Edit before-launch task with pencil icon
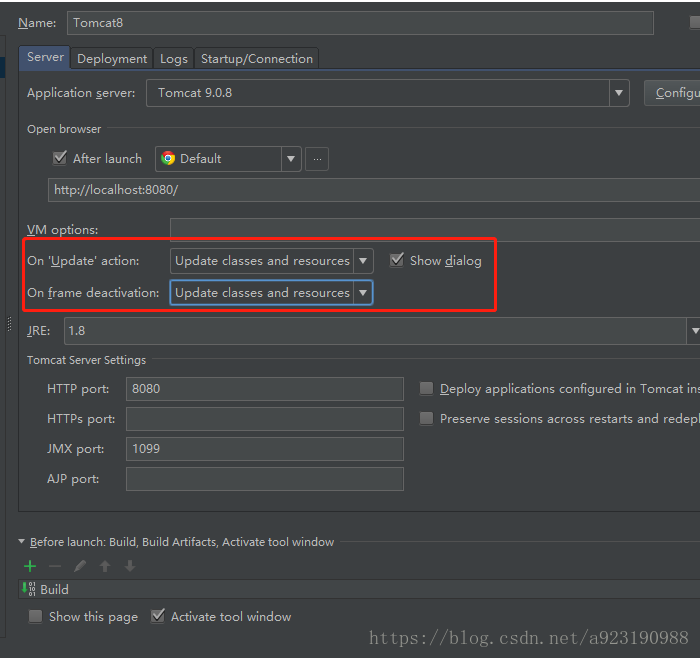 [80, 566]
